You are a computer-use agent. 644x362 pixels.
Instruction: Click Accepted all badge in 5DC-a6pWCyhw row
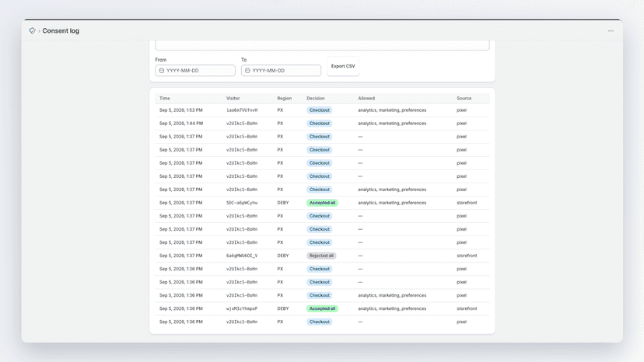(x=323, y=203)
